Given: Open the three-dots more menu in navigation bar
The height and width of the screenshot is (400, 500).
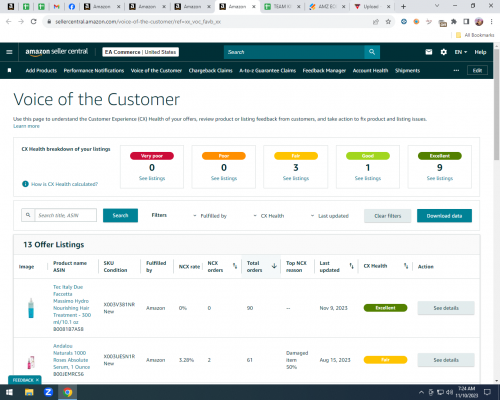Looking at the screenshot, I should (456, 70).
